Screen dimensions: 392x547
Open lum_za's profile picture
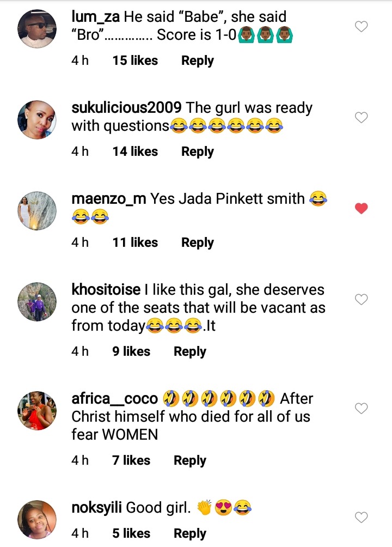click(x=37, y=29)
